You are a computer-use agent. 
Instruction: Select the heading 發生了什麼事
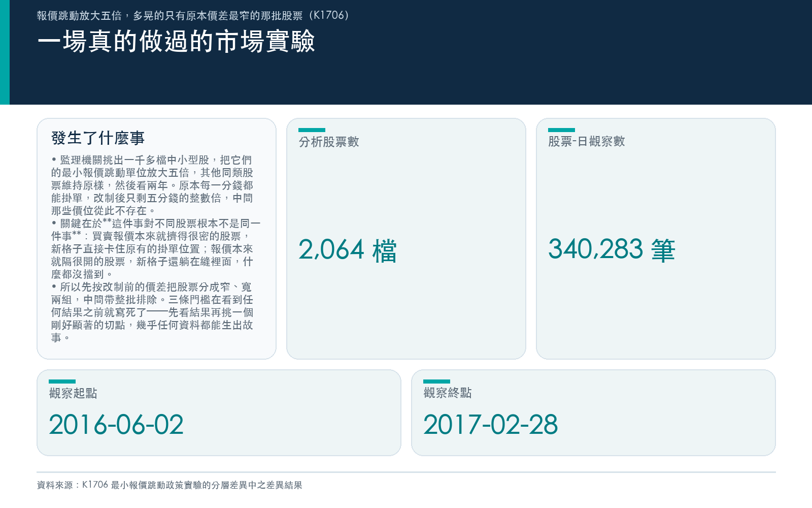(x=98, y=138)
